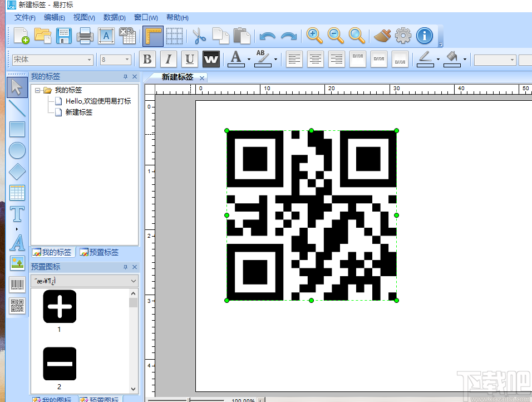
Task: Save the label with floppy icon
Action: 64,36
